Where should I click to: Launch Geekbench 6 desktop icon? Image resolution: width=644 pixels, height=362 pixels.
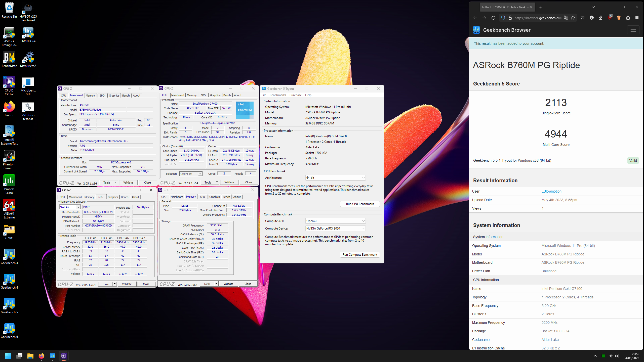(x=9, y=331)
